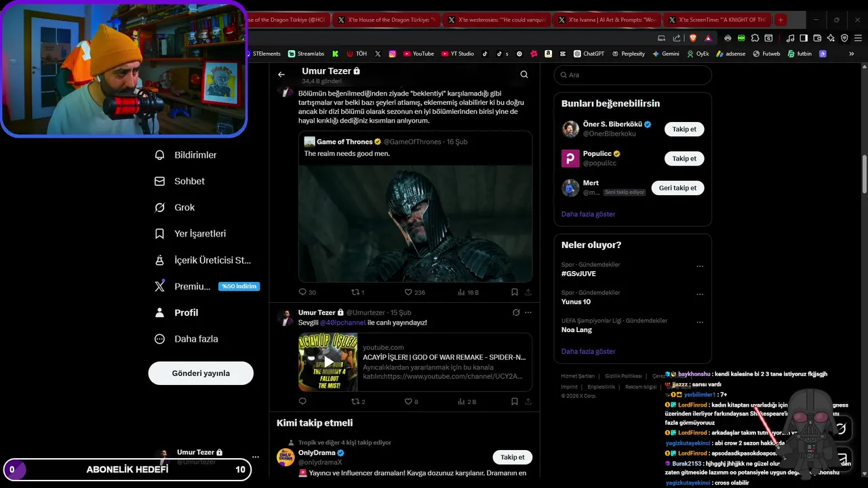Viewport: 868px width, 488px height.
Task: Open @GameOfThrones quoted account name
Action: (x=412, y=142)
